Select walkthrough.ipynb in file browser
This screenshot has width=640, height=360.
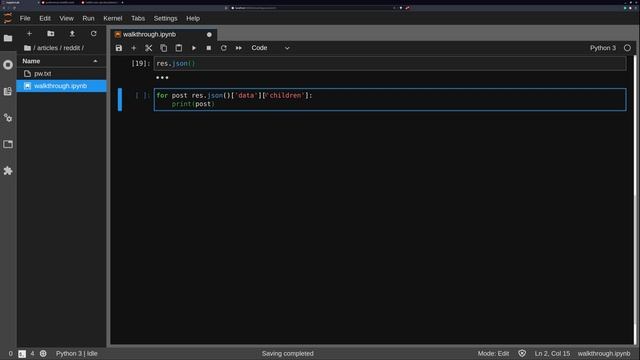pos(61,86)
